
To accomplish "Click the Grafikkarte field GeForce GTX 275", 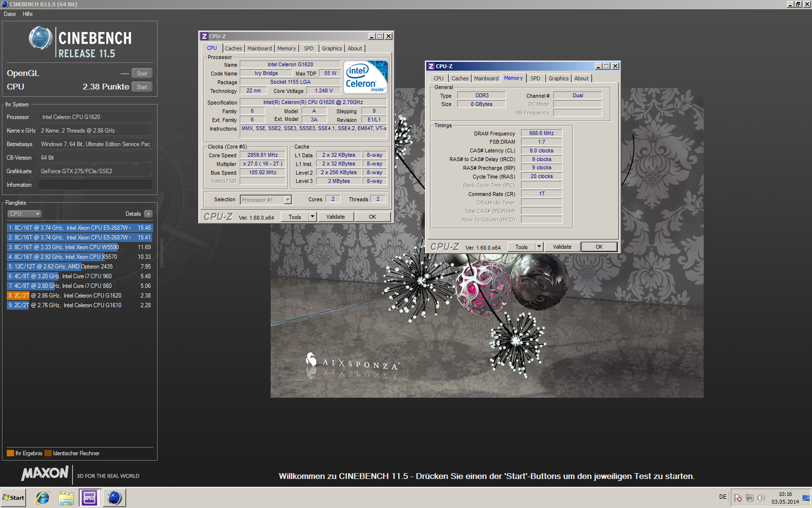I will point(95,171).
